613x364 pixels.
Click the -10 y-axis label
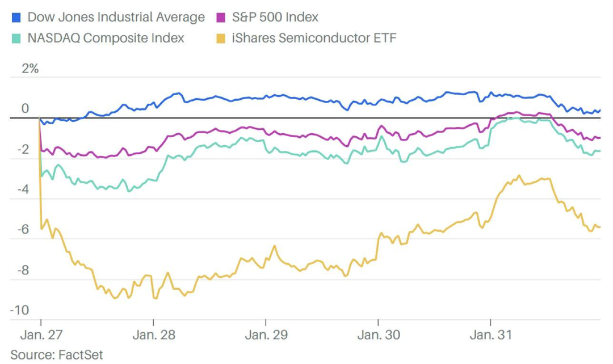[x=20, y=311]
